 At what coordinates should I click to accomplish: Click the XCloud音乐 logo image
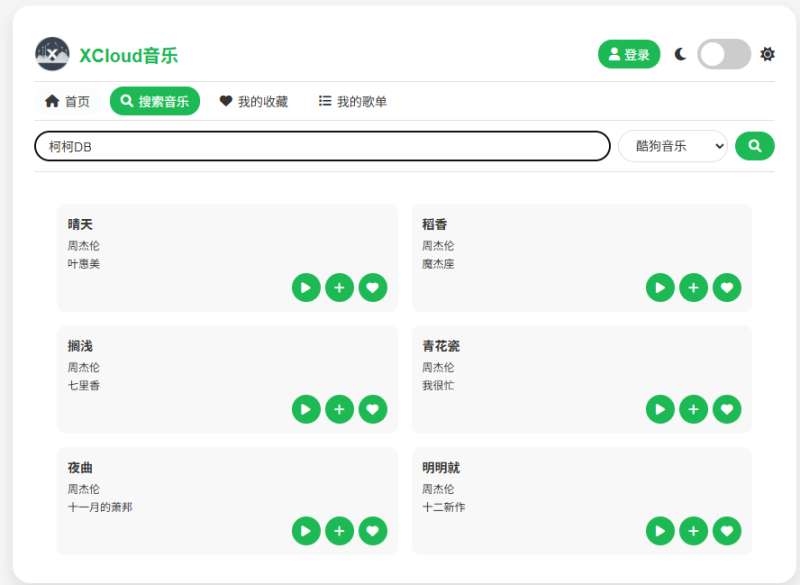tap(52, 54)
